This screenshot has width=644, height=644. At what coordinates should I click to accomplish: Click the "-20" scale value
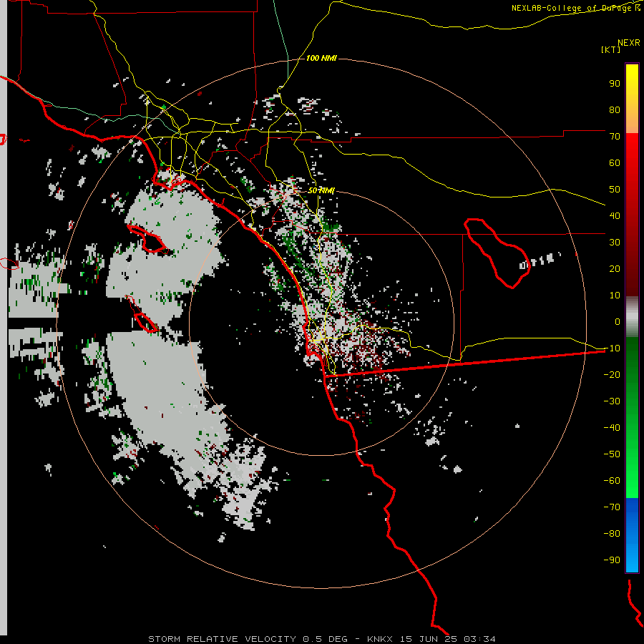pyautogui.click(x=612, y=374)
